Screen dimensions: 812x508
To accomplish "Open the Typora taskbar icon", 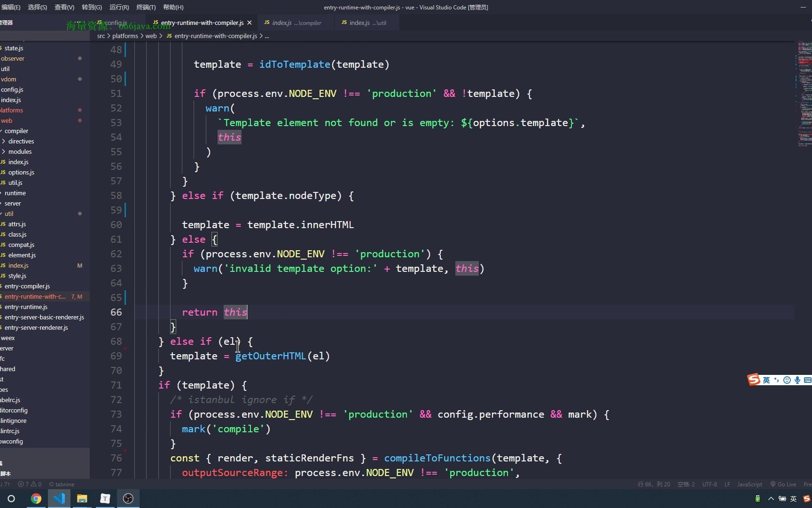I will tap(105, 499).
